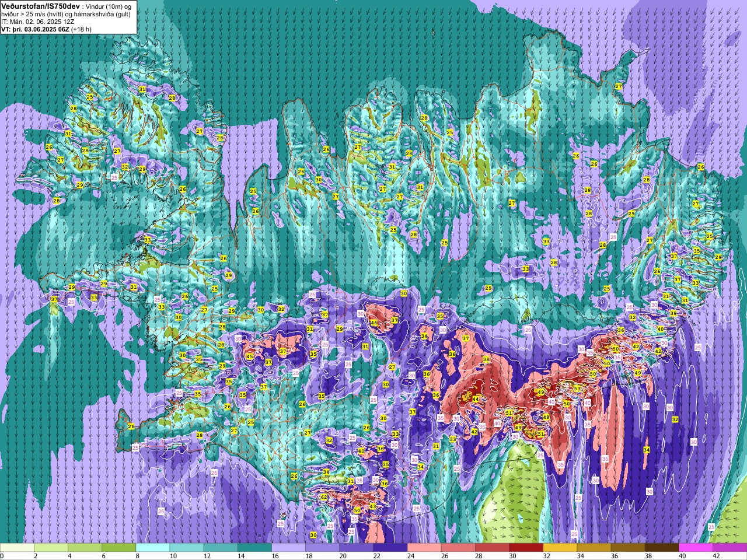Click the 4–6 m/s green legend swatch
The image size is (747, 560).
pos(85,548)
